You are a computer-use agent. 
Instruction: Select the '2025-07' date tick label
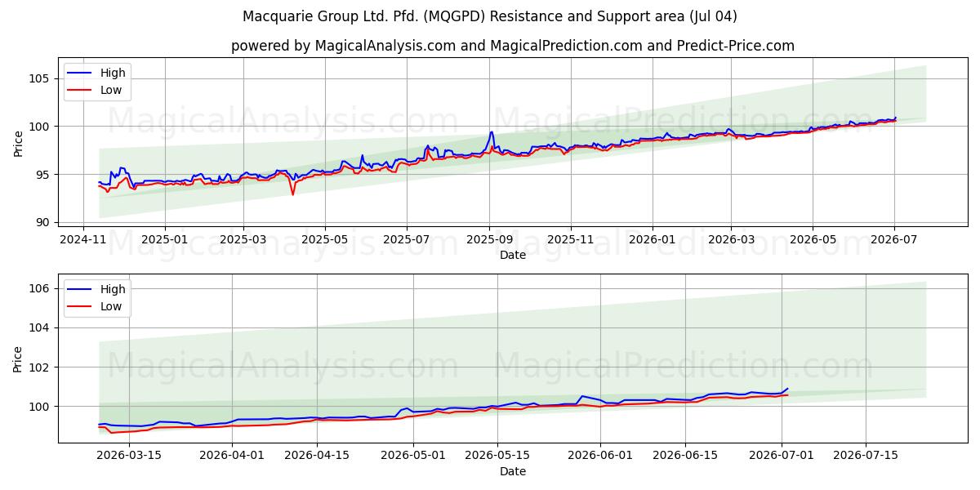tap(407, 239)
